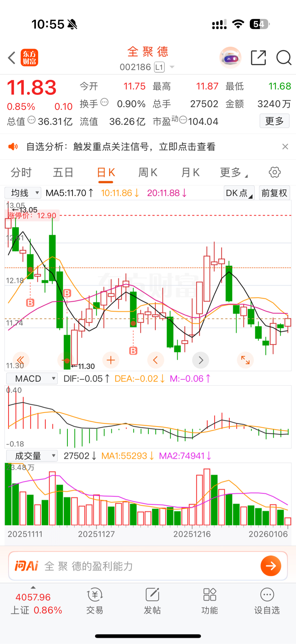Expand the stock code dropdown triangle
Screen dimensions: 296x644
coord(172,67)
